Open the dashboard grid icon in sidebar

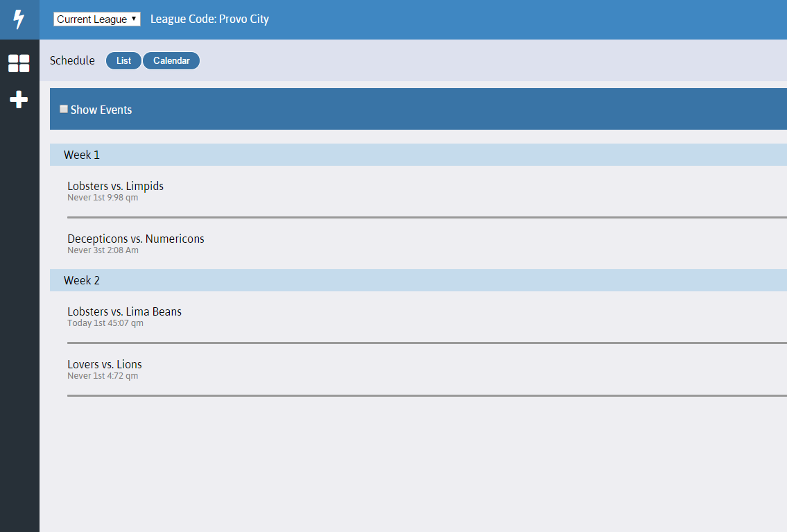pyautogui.click(x=19, y=63)
